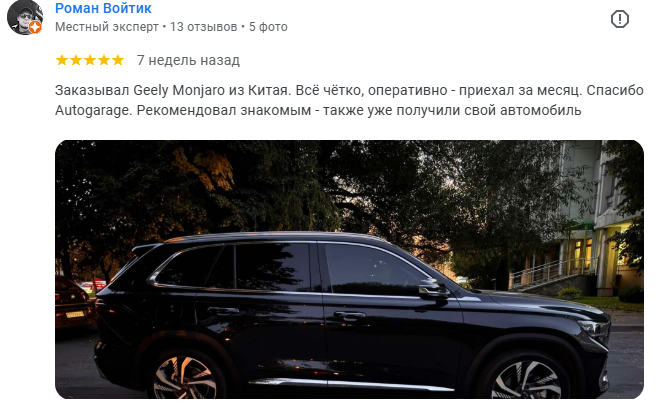The image size is (667, 409).
Task: Click the orange Local Guide badge on avatar
Action: tap(35, 28)
